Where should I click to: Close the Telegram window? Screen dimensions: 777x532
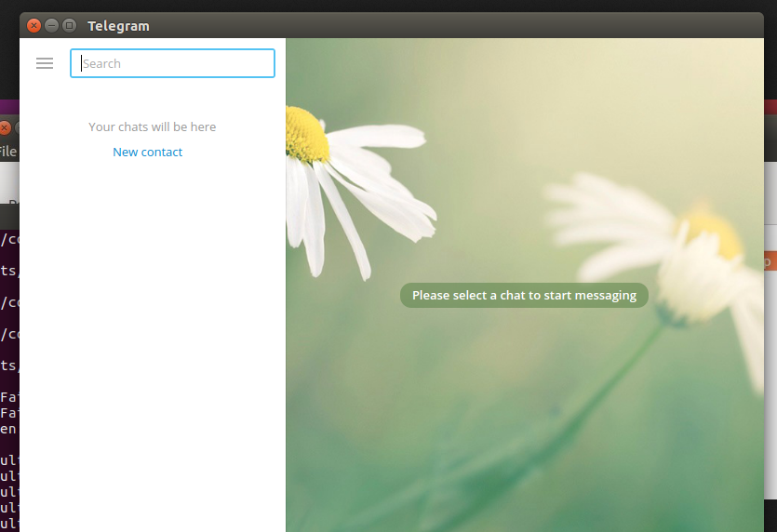coord(34,26)
